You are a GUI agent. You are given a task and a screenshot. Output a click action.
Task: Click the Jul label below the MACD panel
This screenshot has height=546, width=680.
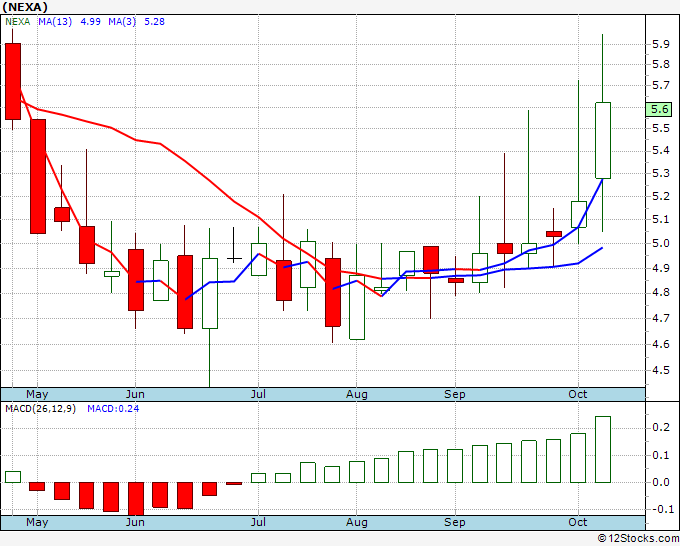click(x=258, y=522)
